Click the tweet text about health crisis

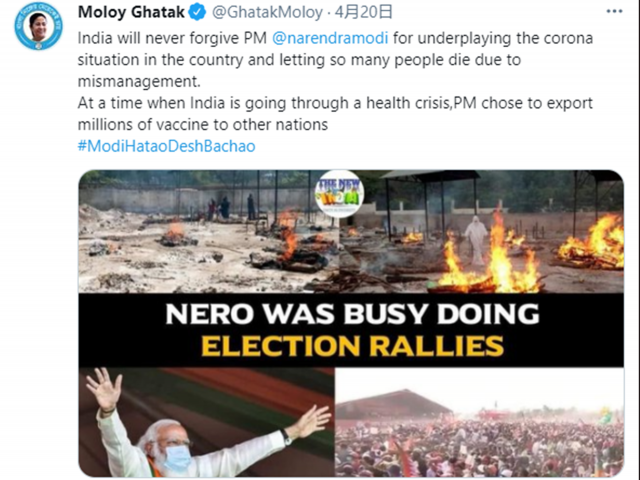pos(335,113)
